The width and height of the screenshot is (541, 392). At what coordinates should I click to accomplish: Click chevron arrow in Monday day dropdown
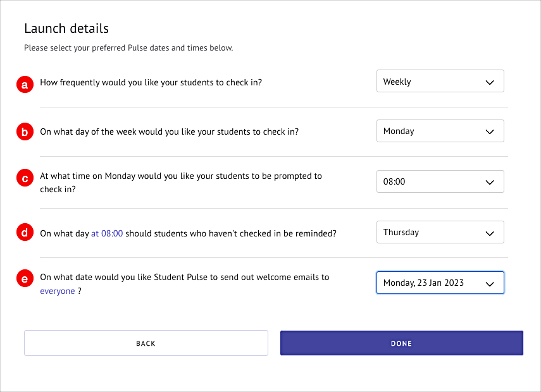click(490, 132)
